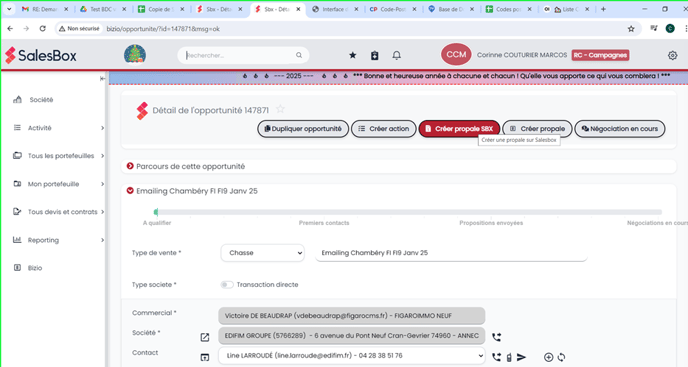Viewport: 688px width, 367px height.
Task: Click the SalesBox logo
Action: [41, 55]
